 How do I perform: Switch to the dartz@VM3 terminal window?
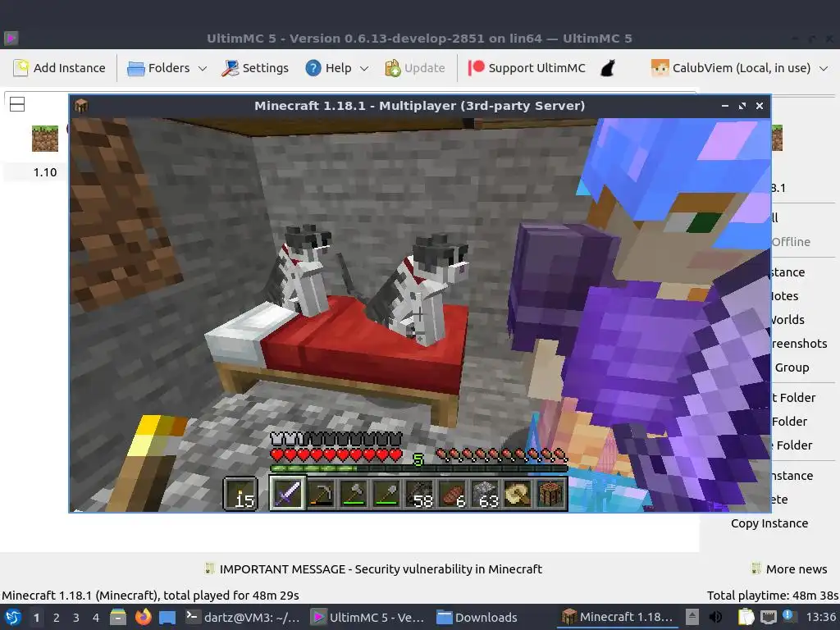pyautogui.click(x=243, y=617)
